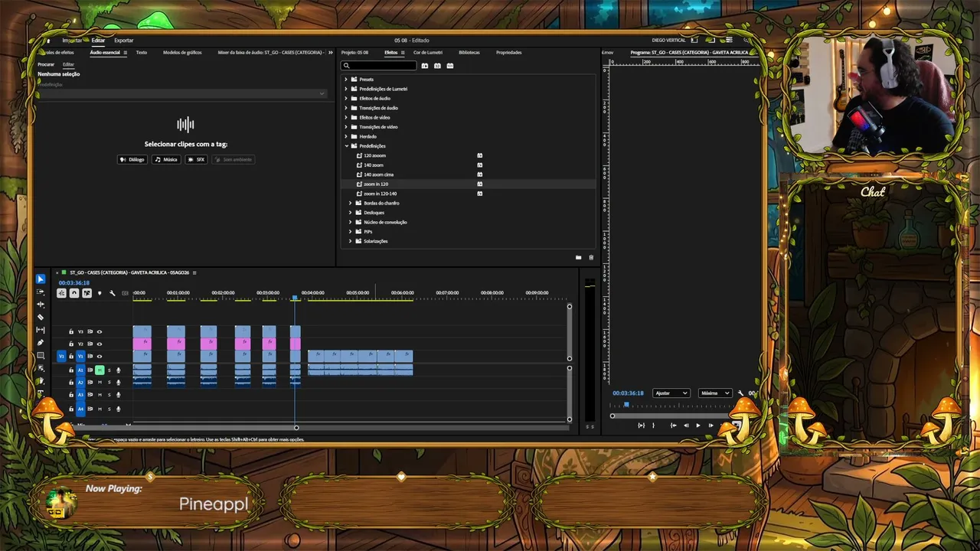The image size is (980, 551).
Task: Collapse the Predefinições folder
Action: tap(346, 146)
